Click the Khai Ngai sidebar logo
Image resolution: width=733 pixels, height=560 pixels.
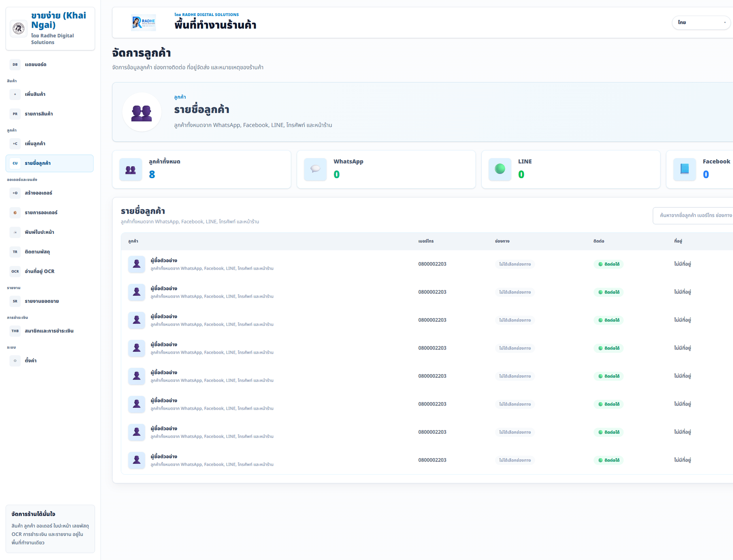tap(19, 28)
